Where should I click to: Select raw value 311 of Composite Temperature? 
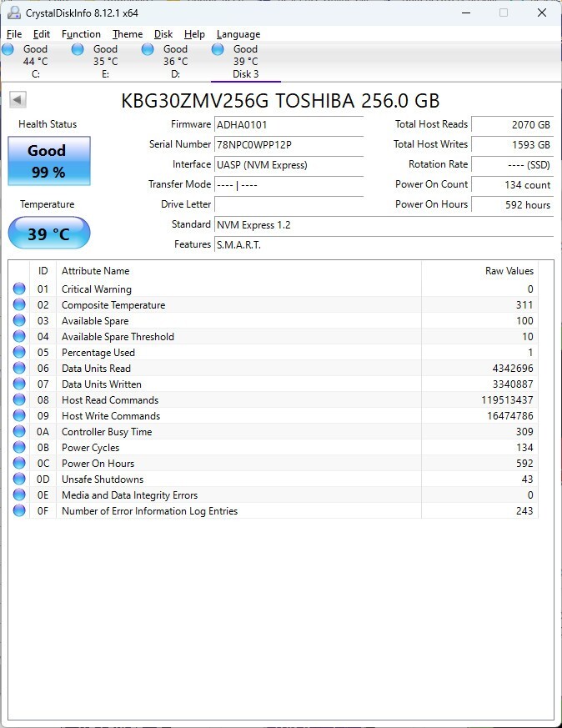coord(524,304)
